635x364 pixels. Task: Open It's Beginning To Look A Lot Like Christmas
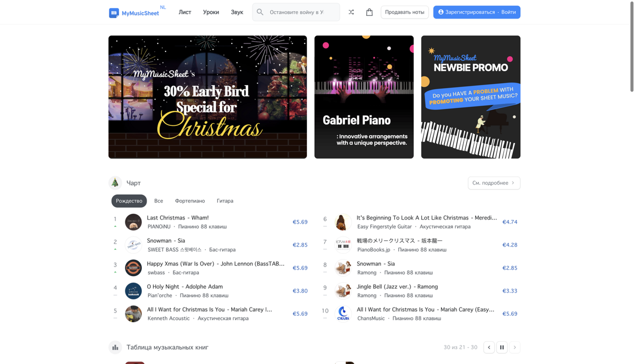[x=427, y=218]
